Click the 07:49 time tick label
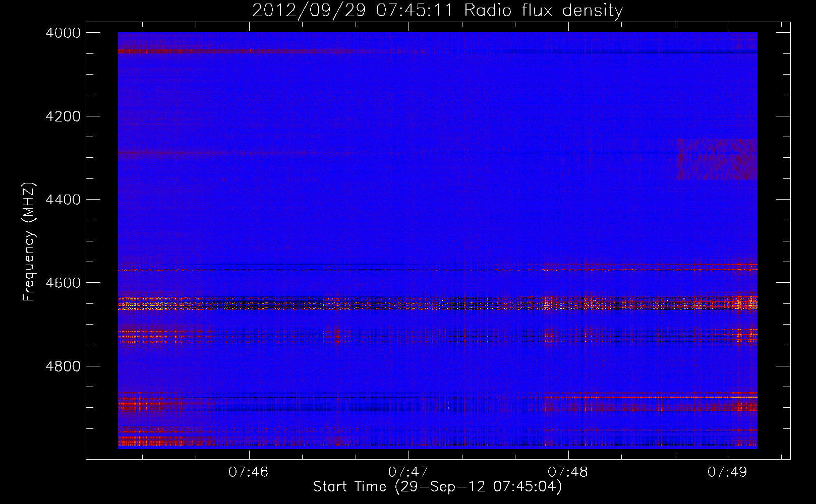Viewport: 816px width, 504px height. click(x=728, y=472)
